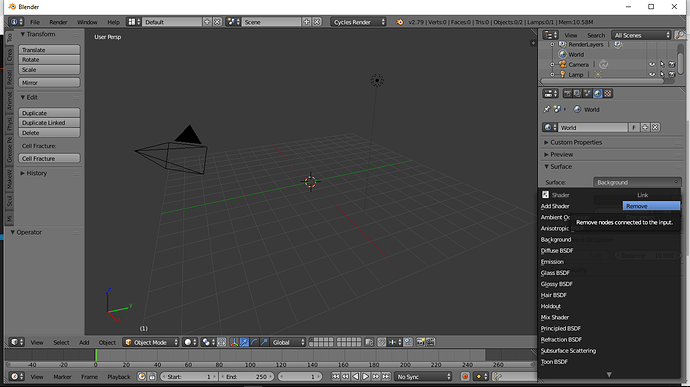Toggle the 3D manipulator widget axes icon
This screenshot has width=690, height=387.
(234, 342)
